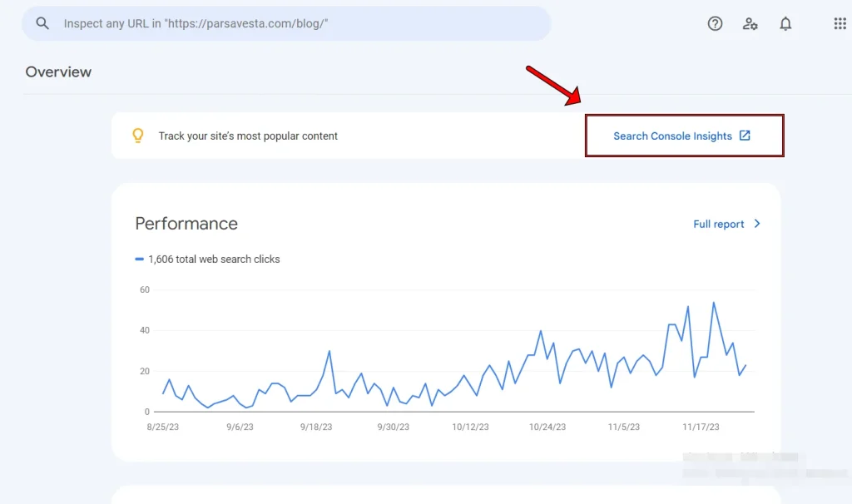Click the 8/25/23 axis date
Screen dimensions: 852x504
162,427
